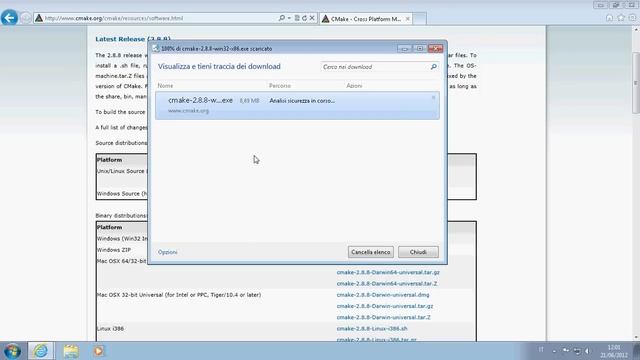Stop page loading with the X icon
The image size is (640, 360).
coord(312,18)
